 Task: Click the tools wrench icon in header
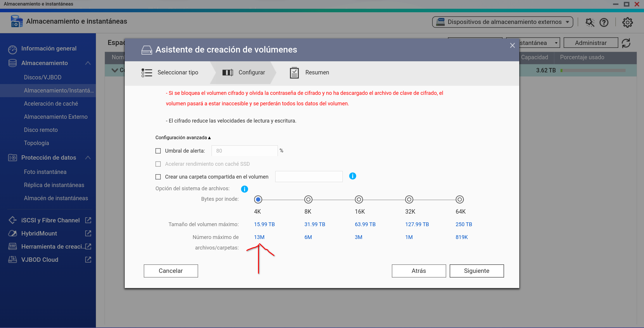tap(590, 22)
